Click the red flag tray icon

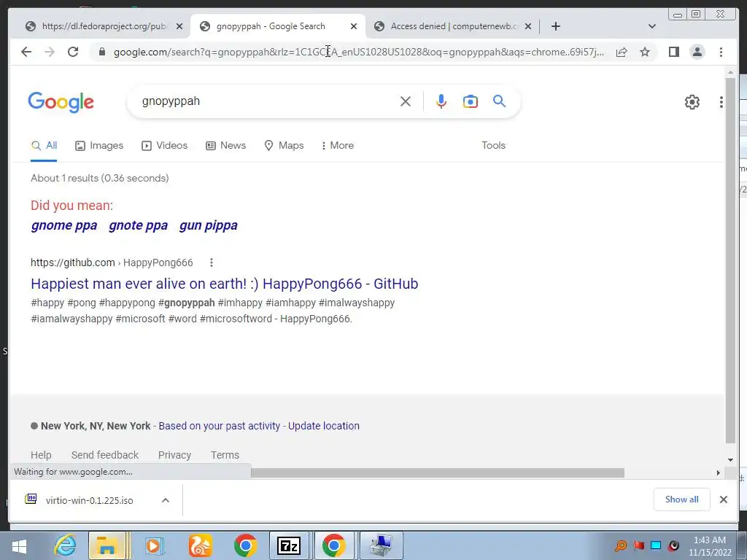click(638, 545)
